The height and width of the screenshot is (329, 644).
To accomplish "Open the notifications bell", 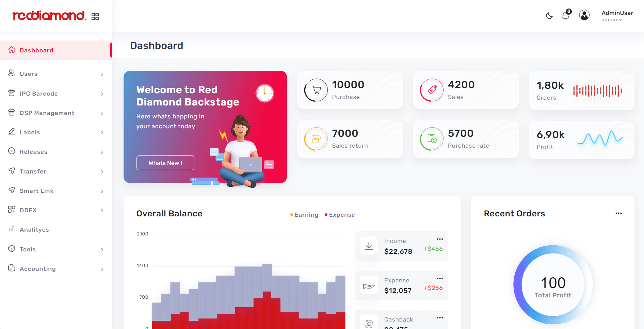I will click(566, 15).
